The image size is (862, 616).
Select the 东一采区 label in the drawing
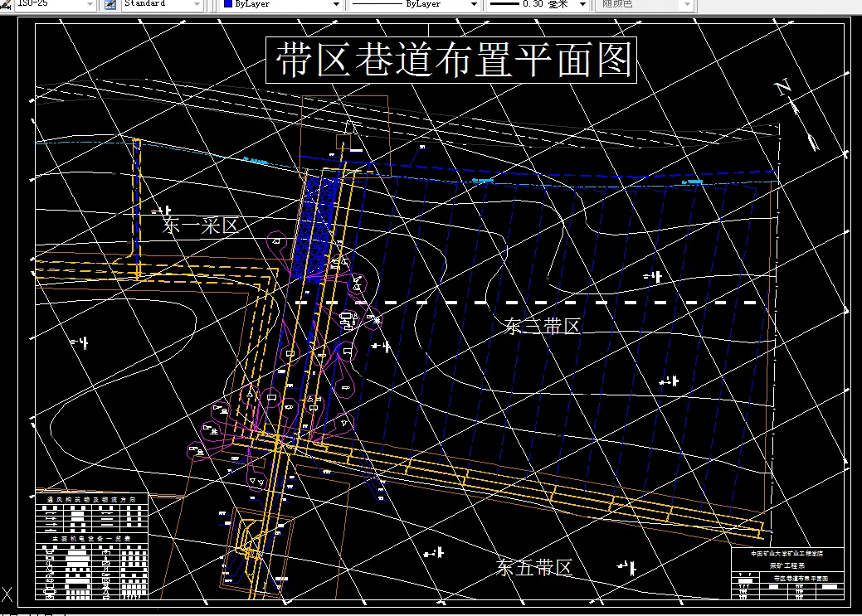click(200, 226)
